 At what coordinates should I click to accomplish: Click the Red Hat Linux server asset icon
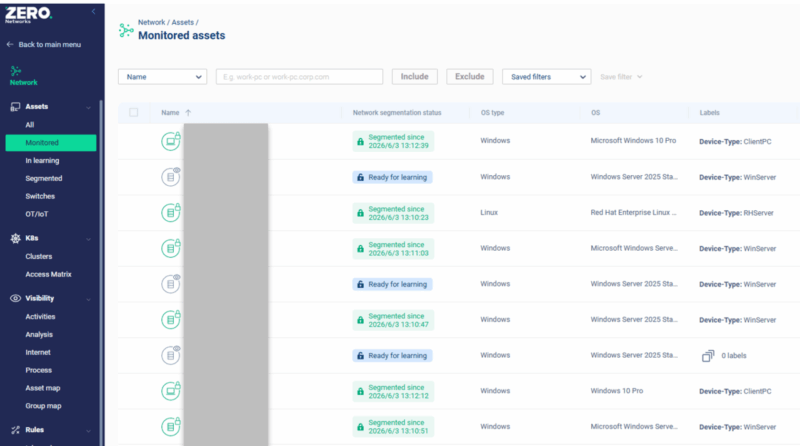click(x=171, y=212)
